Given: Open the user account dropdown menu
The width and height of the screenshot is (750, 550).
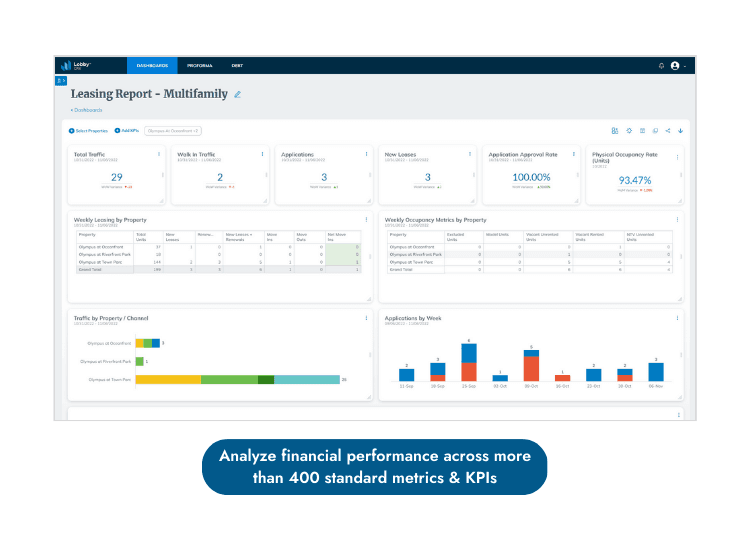Looking at the screenshot, I should (678, 66).
